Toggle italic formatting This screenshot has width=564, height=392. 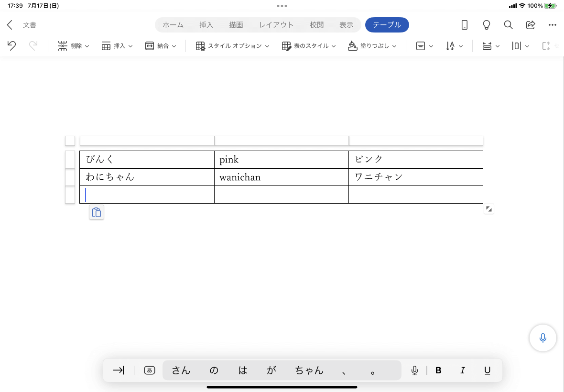tap(463, 370)
